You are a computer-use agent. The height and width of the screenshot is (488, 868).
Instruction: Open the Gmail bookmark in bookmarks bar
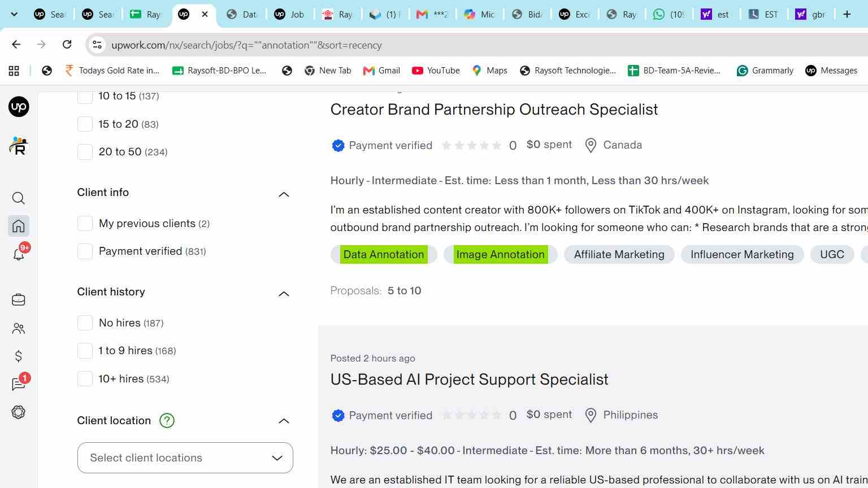point(381,71)
